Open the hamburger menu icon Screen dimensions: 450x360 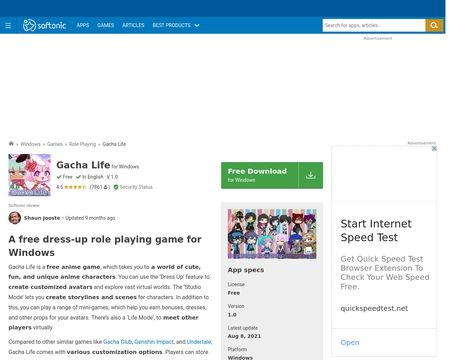tap(8, 25)
